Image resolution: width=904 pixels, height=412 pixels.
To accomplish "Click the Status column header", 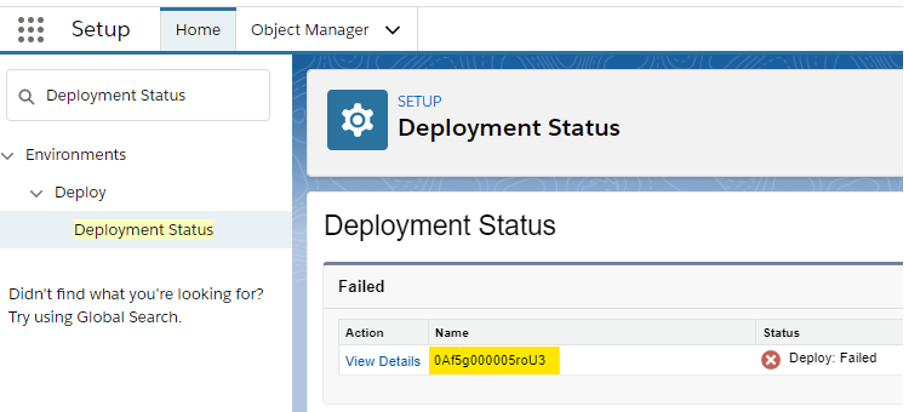I will (x=781, y=333).
